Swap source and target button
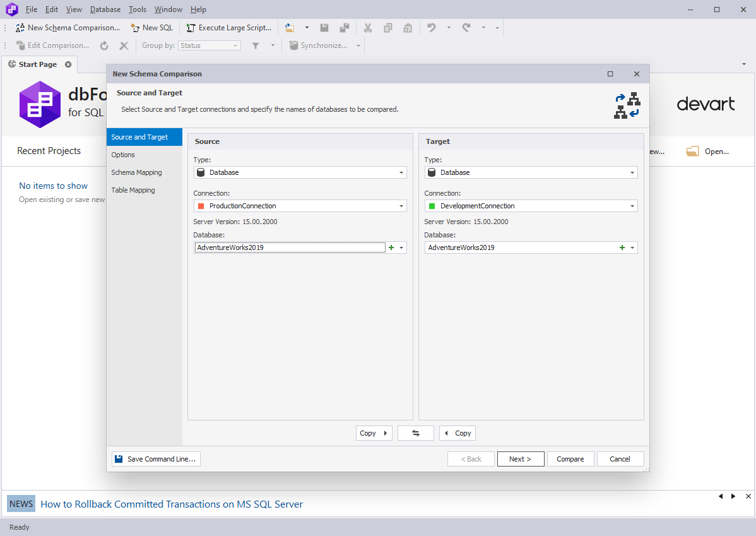The image size is (756, 536). 416,433
